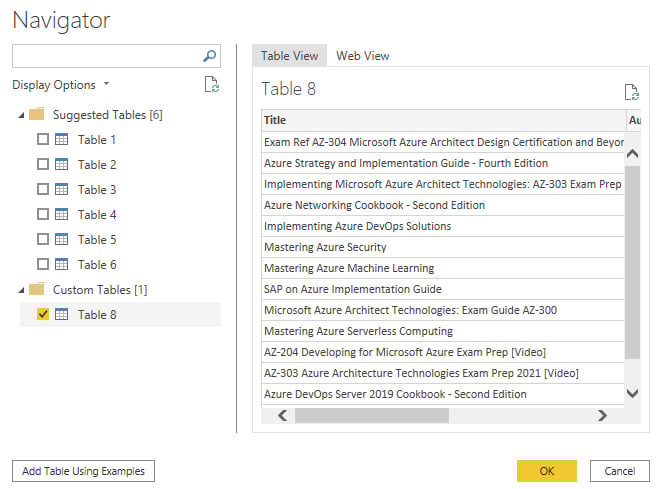Click 'Mastering Azure Security' row
This screenshot has height=489, width=657.
pos(443,247)
